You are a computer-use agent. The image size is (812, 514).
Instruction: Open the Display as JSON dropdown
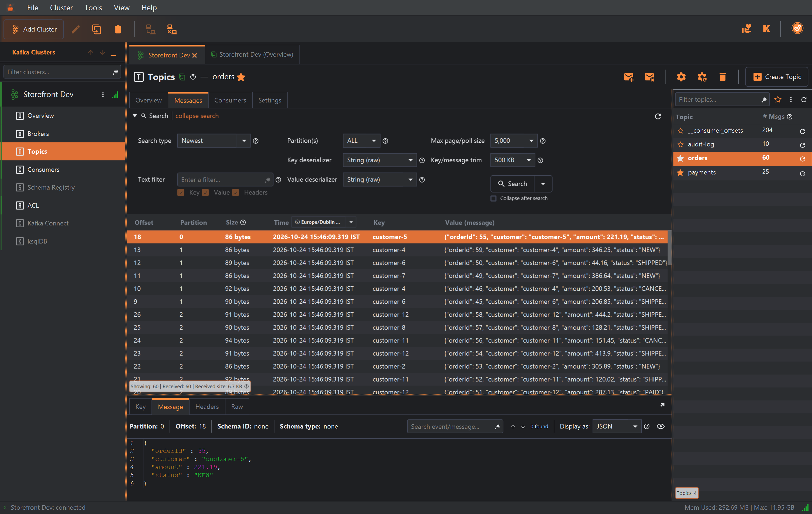pos(617,426)
